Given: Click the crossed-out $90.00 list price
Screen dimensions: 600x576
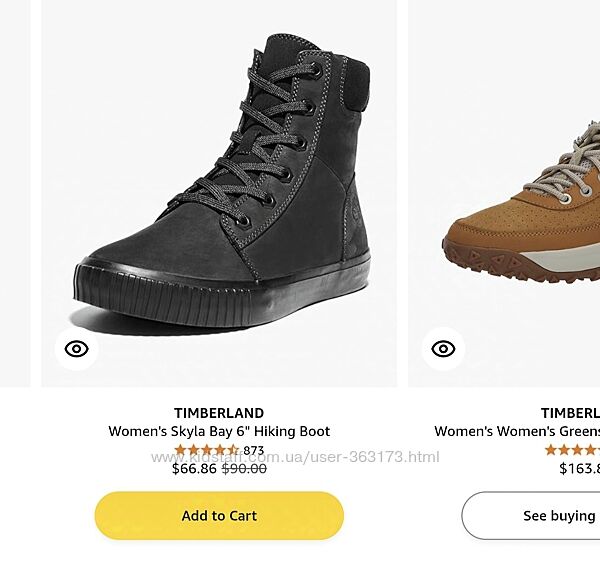Looking at the screenshot, I should click(x=244, y=468).
